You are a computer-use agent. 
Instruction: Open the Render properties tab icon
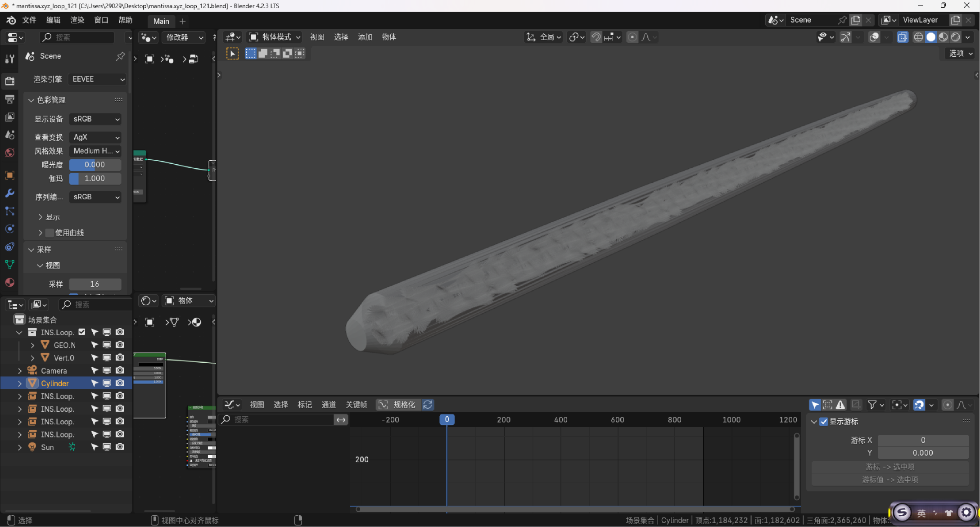[9, 81]
